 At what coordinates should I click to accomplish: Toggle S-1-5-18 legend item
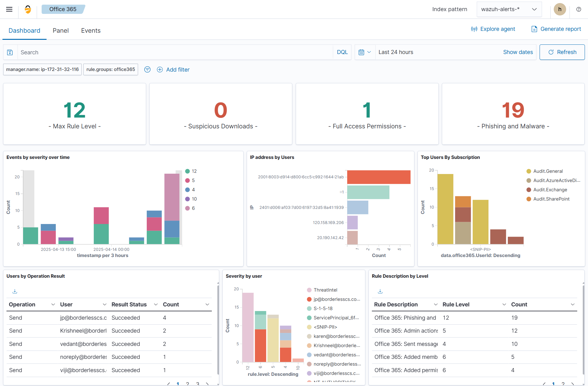click(320, 309)
